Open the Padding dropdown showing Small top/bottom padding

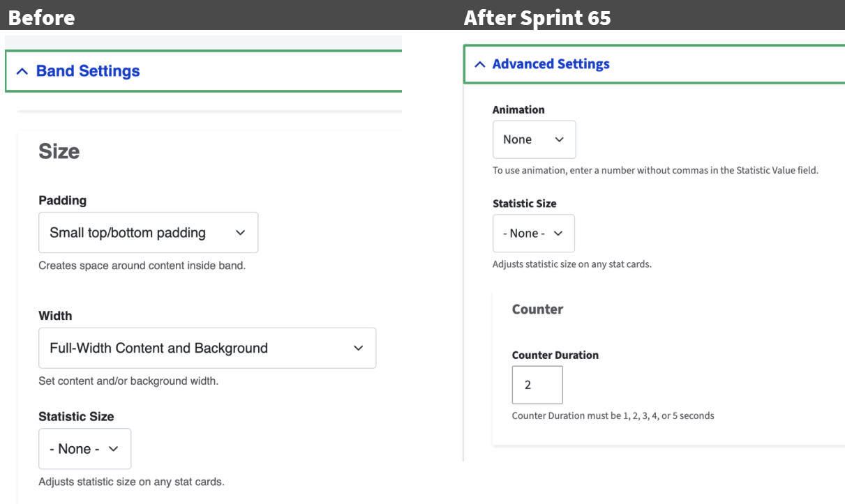coord(148,232)
